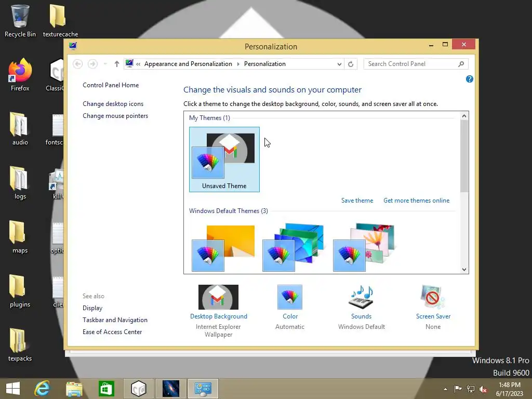Go back with the Back arrow button
532x399 pixels.
[78, 64]
